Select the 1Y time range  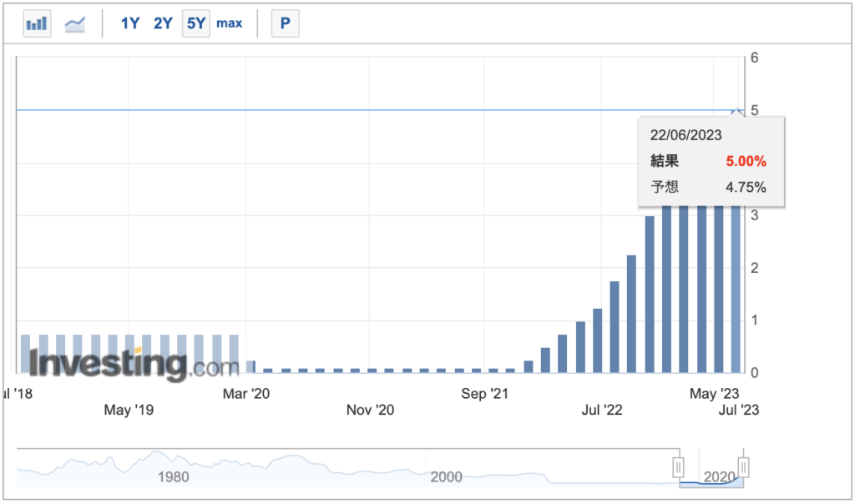pyautogui.click(x=129, y=23)
